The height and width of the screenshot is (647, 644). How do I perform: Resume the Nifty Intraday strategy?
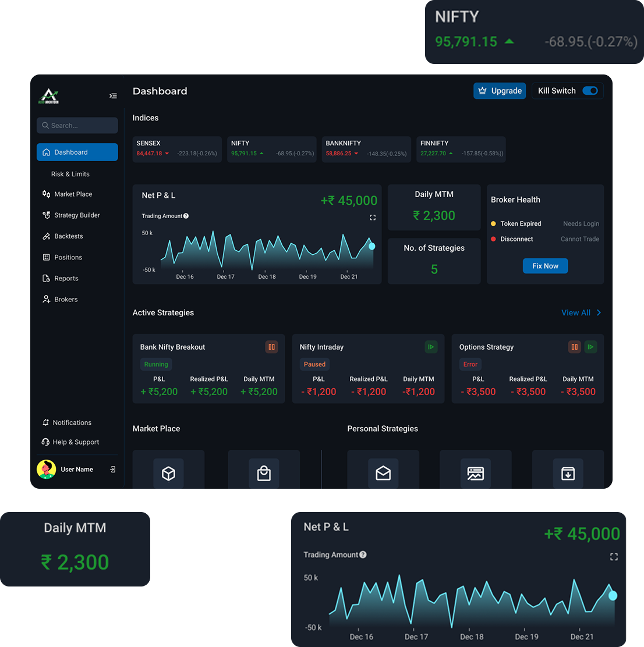(431, 347)
